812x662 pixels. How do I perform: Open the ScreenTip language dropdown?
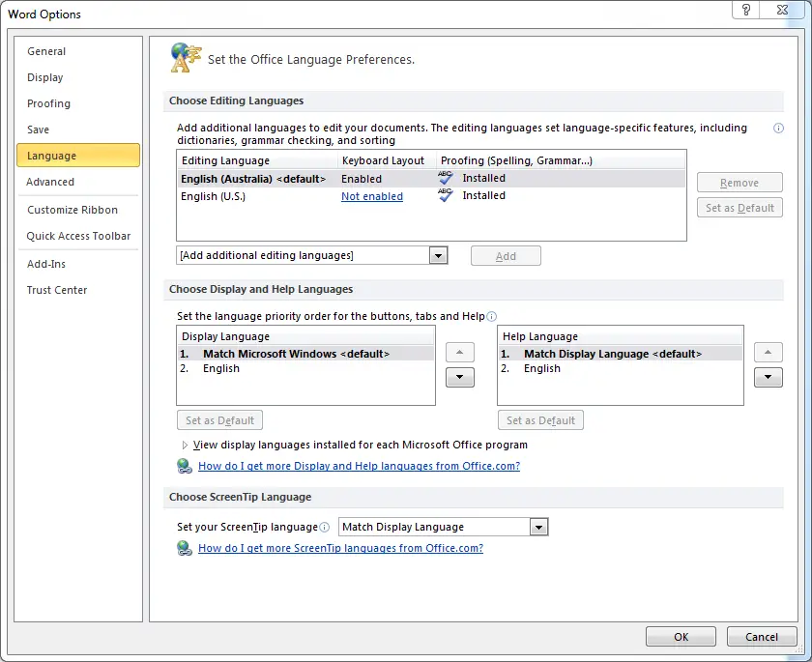(x=538, y=527)
